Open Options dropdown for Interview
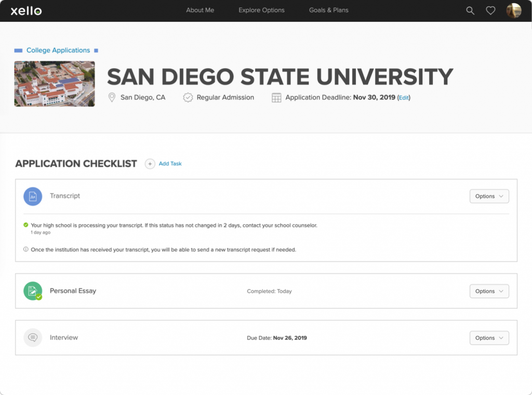Viewport: 532px width, 395px height. [489, 338]
